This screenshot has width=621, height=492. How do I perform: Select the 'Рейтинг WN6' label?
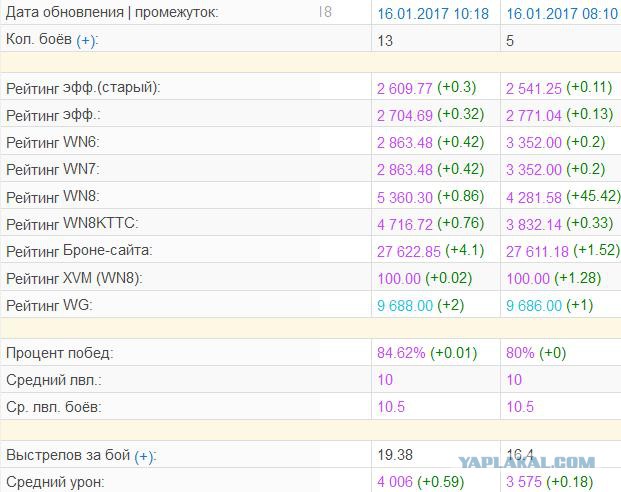pyautogui.click(x=53, y=142)
